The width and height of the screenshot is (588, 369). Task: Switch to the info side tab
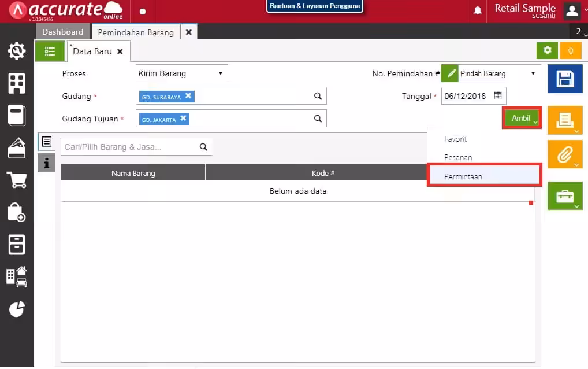47,163
